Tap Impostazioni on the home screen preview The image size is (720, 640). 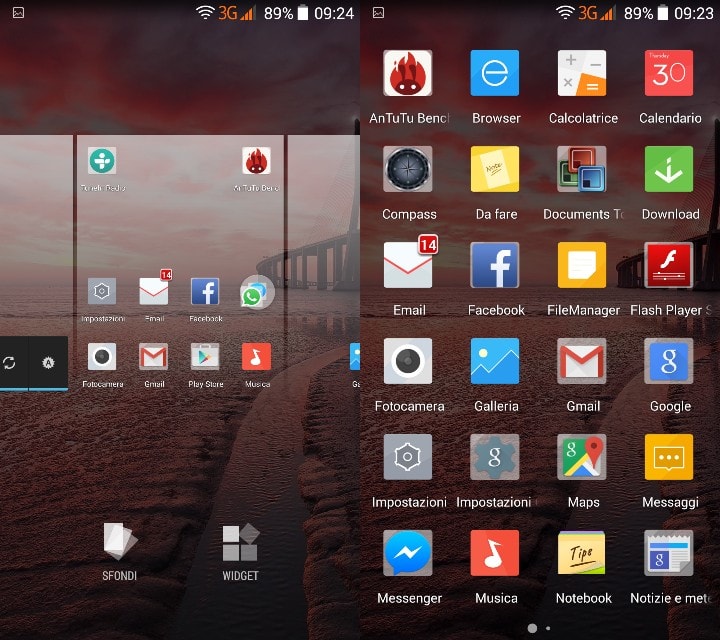point(102,291)
